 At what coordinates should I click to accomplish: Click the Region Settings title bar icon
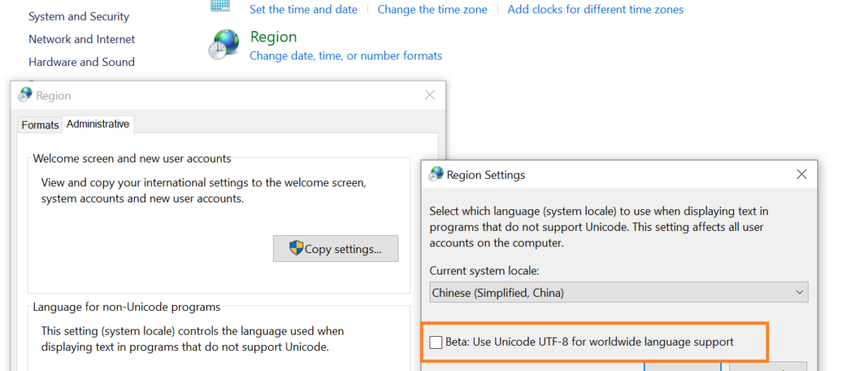[436, 174]
